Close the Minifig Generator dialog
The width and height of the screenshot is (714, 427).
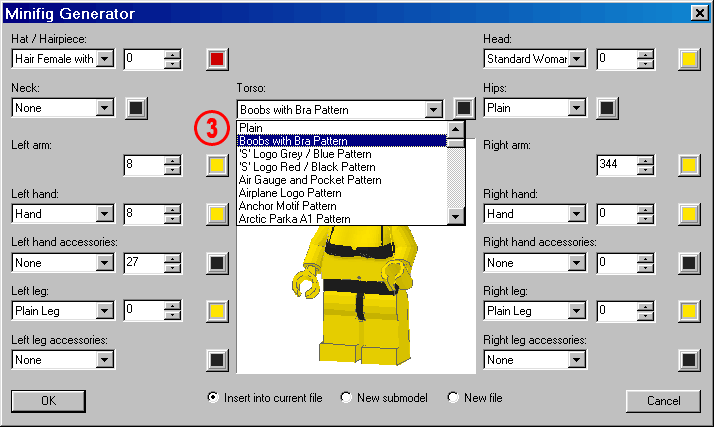click(699, 13)
